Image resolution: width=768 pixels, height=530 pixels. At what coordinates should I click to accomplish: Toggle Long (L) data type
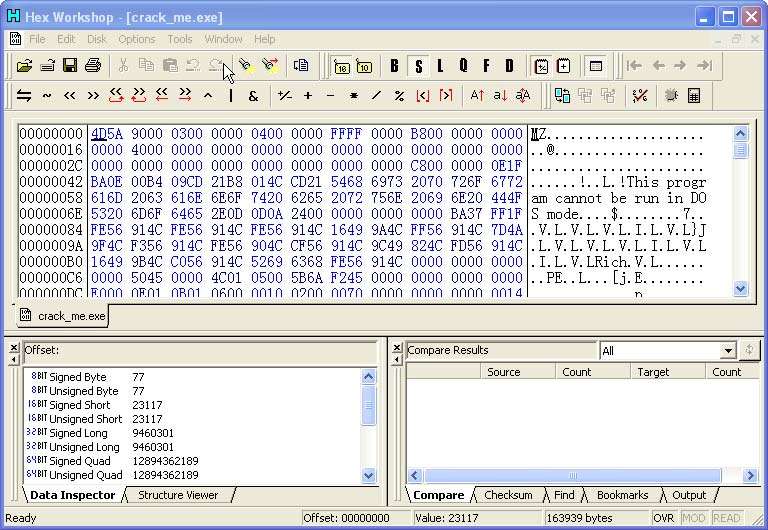point(440,66)
